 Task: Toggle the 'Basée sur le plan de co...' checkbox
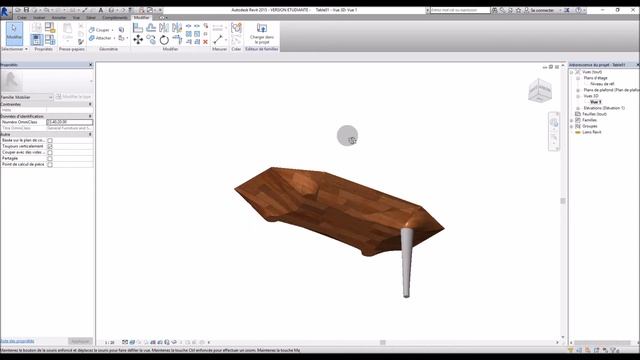tap(50, 140)
